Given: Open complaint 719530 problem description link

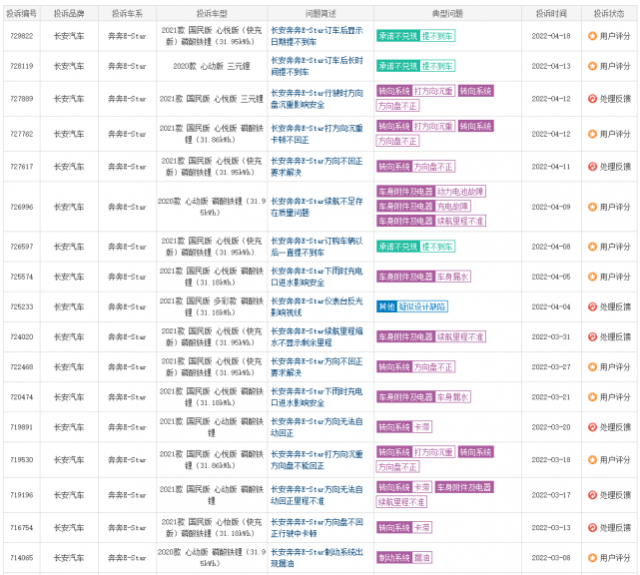Looking at the screenshot, I should click(x=317, y=460).
